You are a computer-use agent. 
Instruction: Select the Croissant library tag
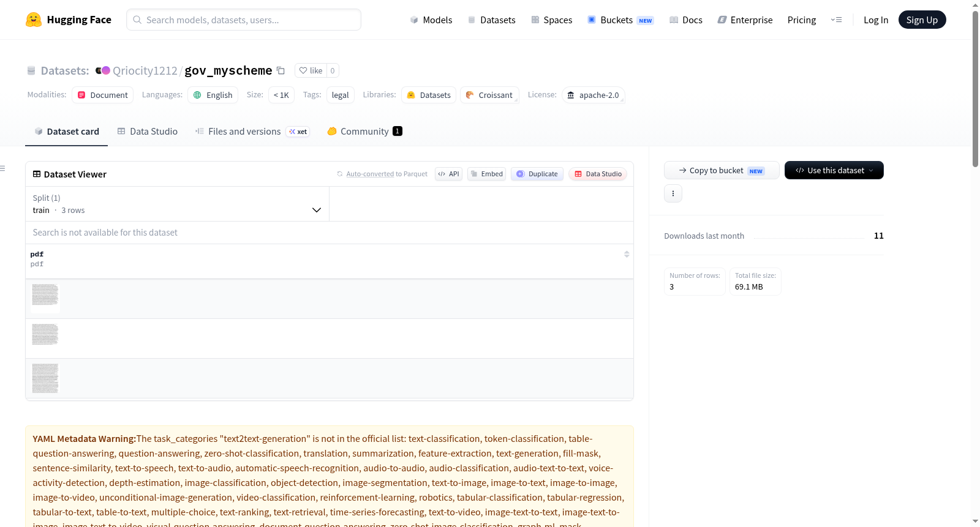pyautogui.click(x=489, y=95)
